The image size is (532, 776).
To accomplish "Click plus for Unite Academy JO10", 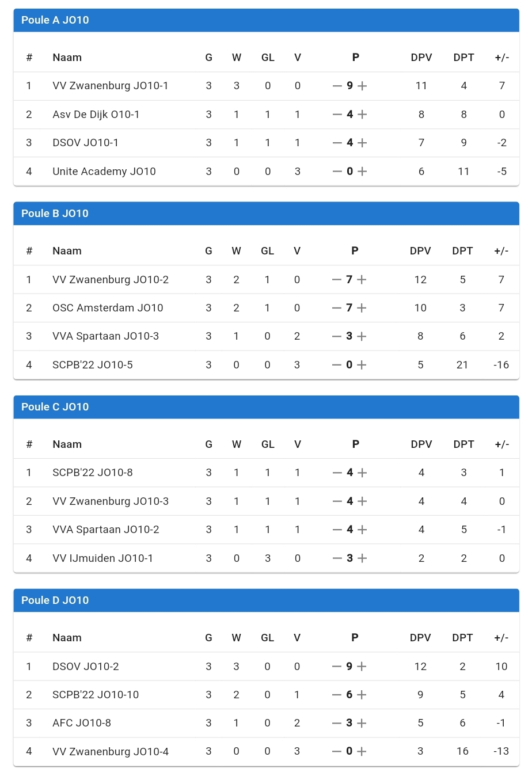I will (x=362, y=172).
